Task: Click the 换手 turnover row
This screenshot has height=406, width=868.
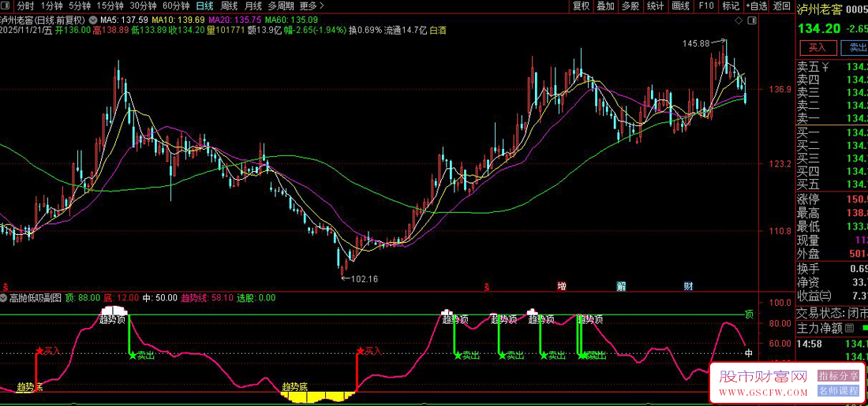Action: click(832, 269)
